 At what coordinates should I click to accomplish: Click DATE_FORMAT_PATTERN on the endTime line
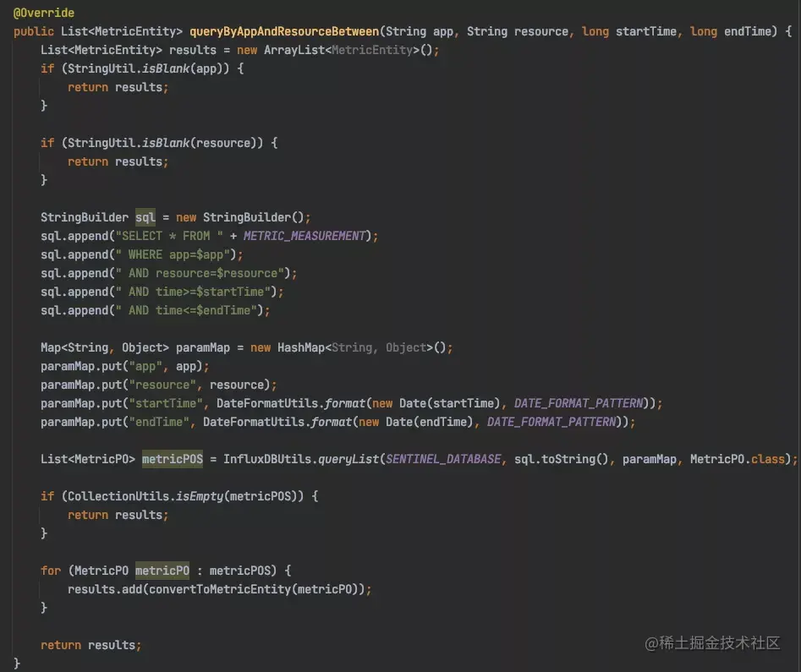551,423
